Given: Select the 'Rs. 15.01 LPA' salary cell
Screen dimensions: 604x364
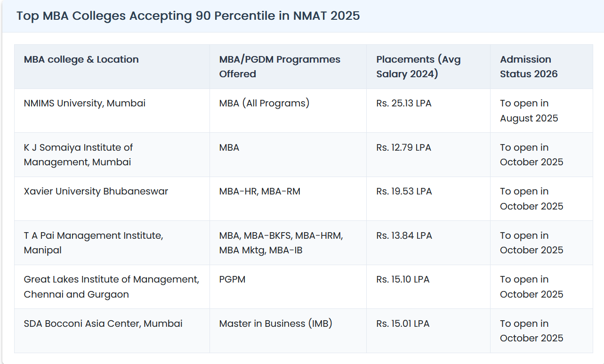Looking at the screenshot, I should tap(403, 324).
